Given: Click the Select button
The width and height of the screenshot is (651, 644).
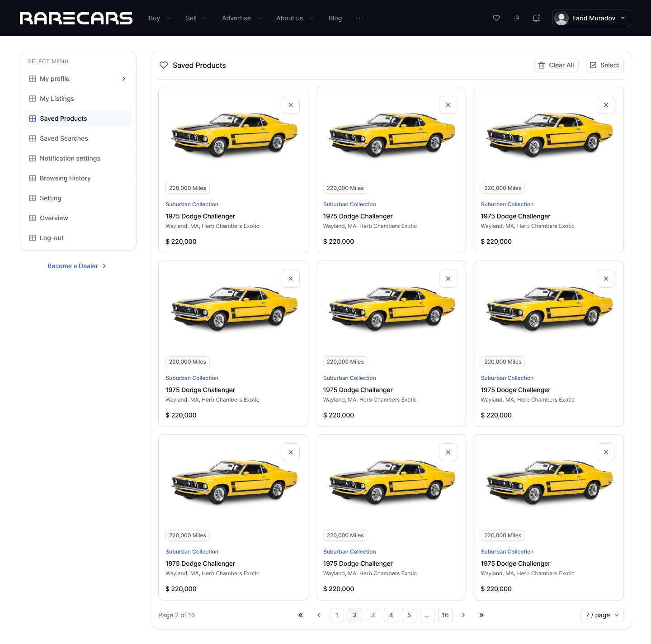Looking at the screenshot, I should click(605, 65).
